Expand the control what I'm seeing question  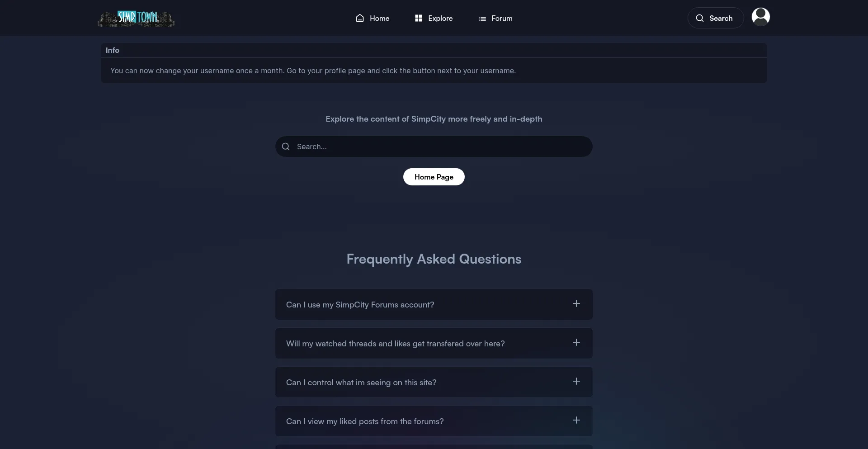(x=361, y=383)
